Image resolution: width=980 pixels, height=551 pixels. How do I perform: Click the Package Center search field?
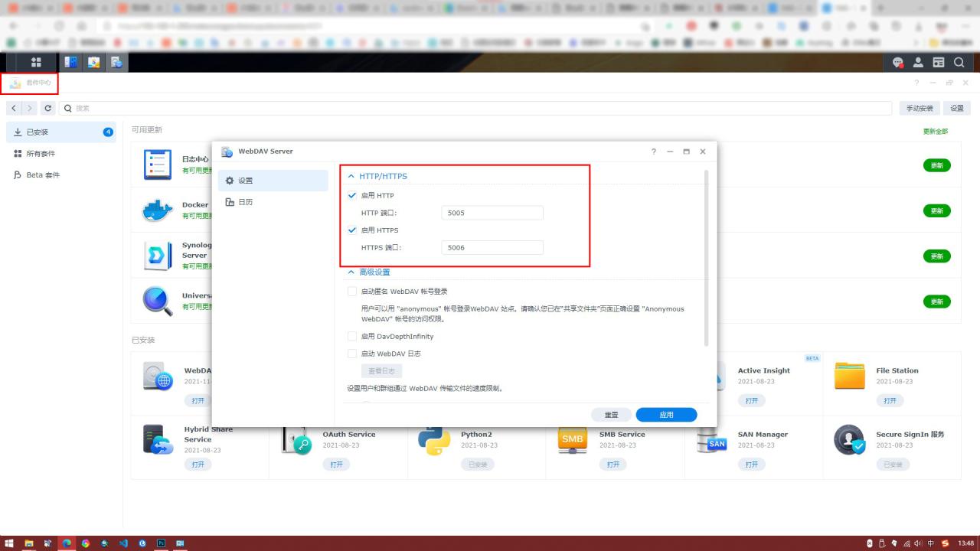point(475,109)
